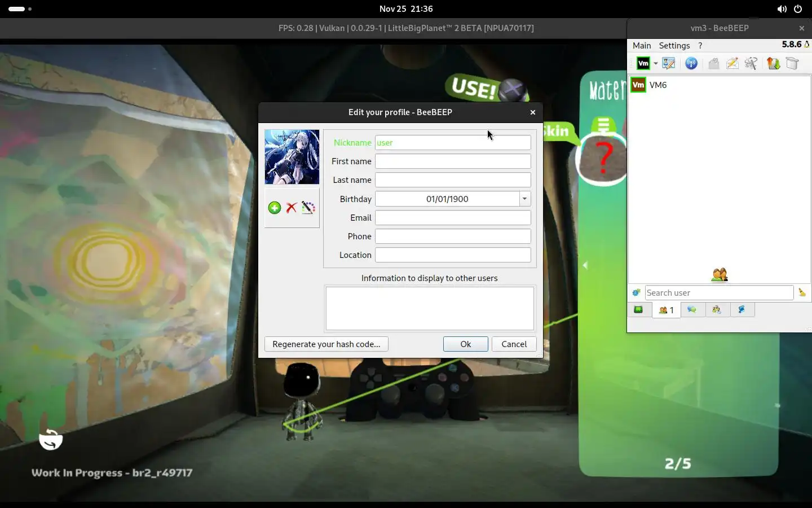This screenshot has width=812, height=508.
Task: Click the penguin icon next to 5.8.6
Action: (x=807, y=45)
